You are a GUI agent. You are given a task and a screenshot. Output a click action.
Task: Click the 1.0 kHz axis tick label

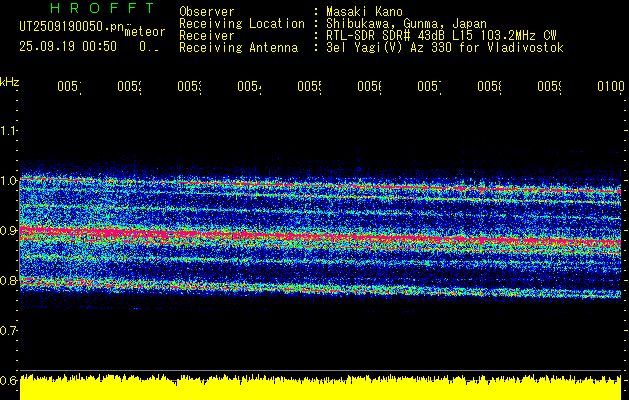pyautogui.click(x=8, y=180)
